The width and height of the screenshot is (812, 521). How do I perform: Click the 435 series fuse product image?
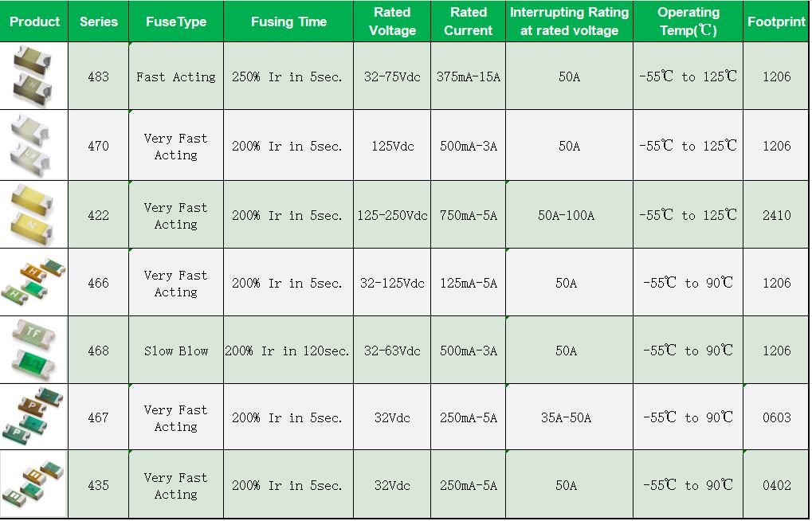pos(33,485)
